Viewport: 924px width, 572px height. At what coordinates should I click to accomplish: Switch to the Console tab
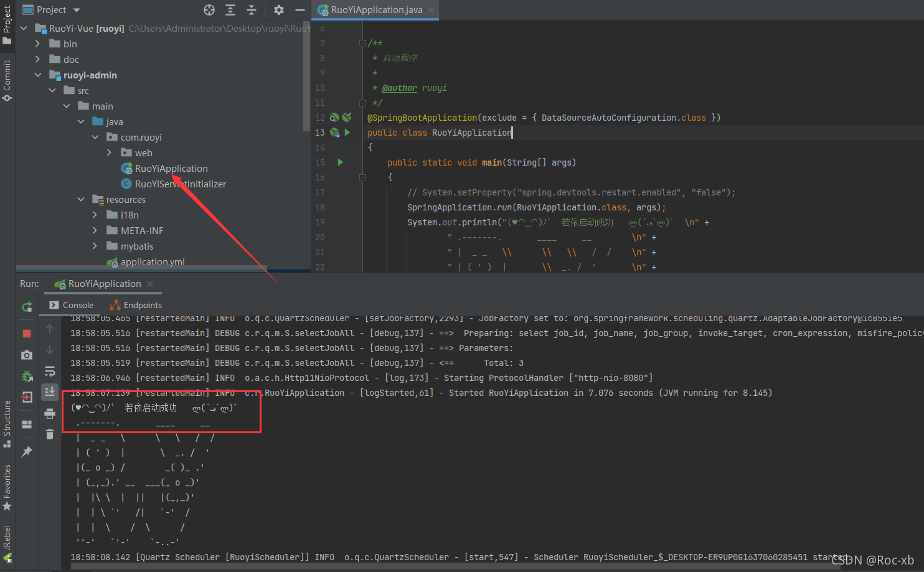click(x=72, y=305)
